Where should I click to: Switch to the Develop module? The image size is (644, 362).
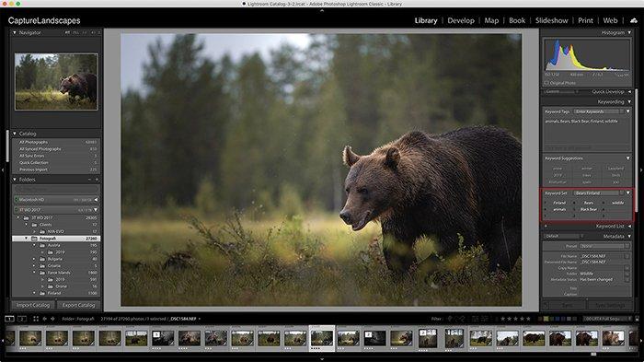point(461,20)
